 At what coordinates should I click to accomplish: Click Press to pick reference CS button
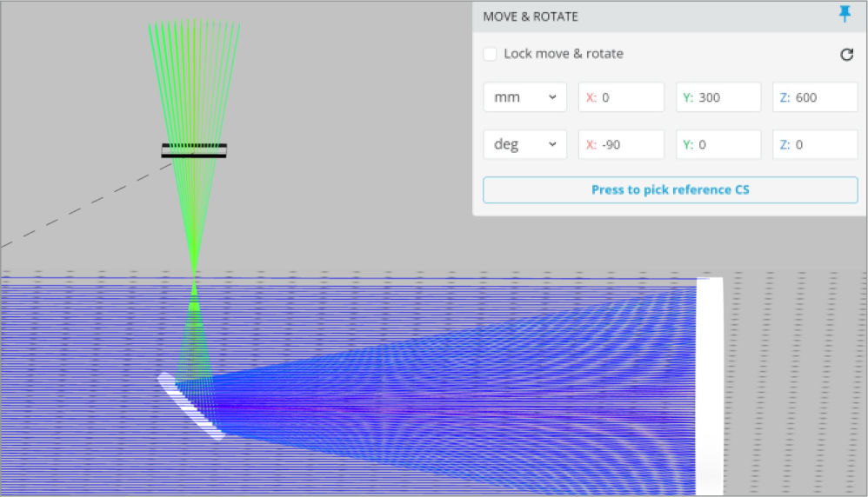pyautogui.click(x=671, y=189)
